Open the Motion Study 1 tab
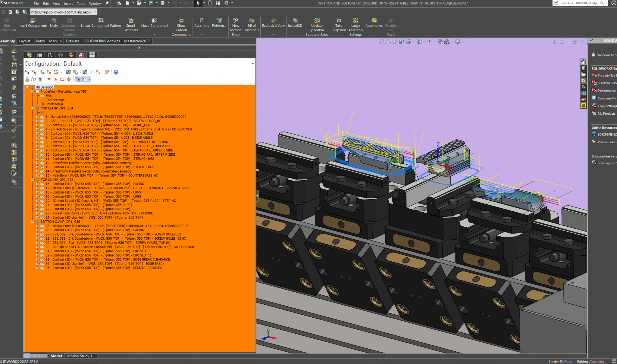Screen dimensions: 617x364 click(x=80, y=356)
